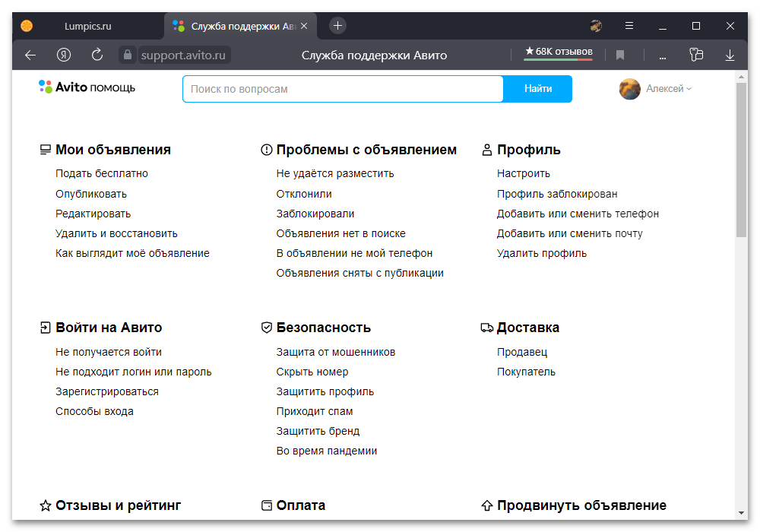Open the three-dots page menu
The height and width of the screenshot is (532, 760).
(663, 57)
